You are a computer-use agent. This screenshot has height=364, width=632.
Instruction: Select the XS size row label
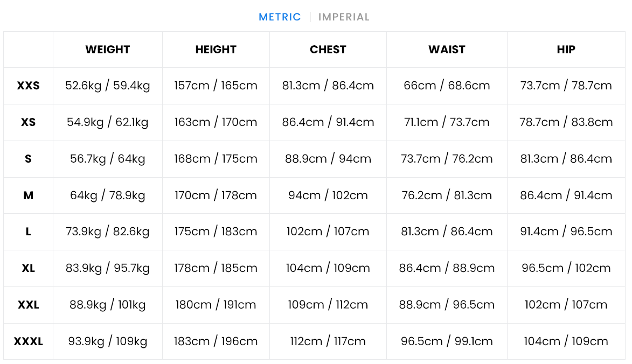click(28, 122)
